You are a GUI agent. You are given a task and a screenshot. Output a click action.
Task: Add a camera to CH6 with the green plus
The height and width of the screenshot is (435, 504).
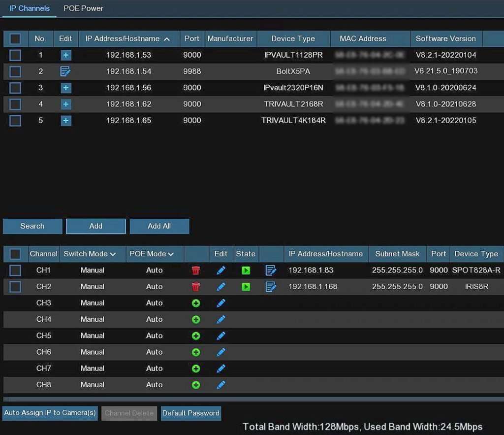196,352
